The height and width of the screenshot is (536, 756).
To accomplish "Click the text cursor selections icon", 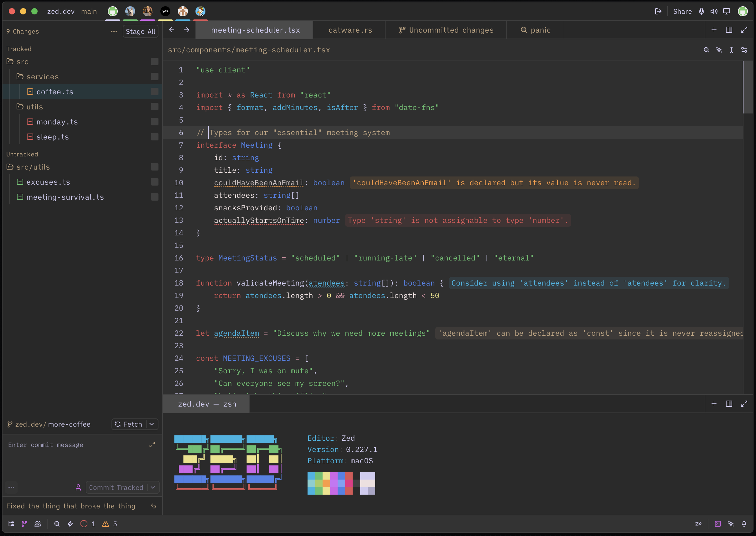I will (731, 50).
